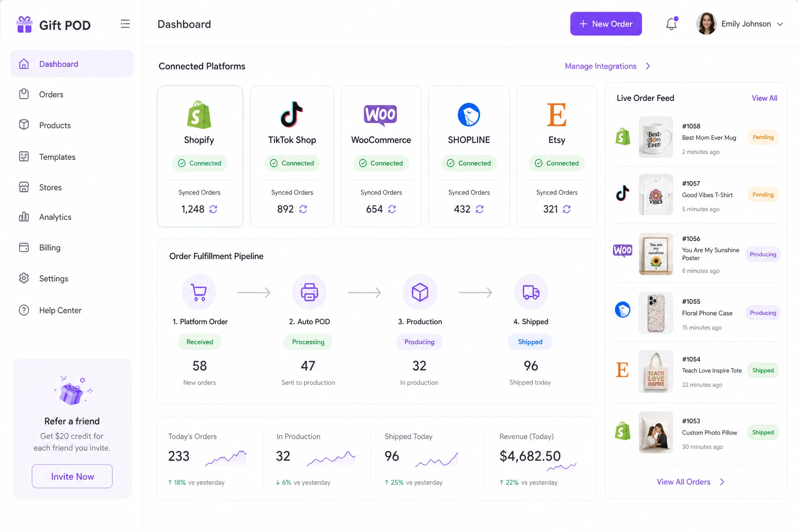Click Emily Johnson's profile avatar
798x532 pixels.
(x=706, y=24)
